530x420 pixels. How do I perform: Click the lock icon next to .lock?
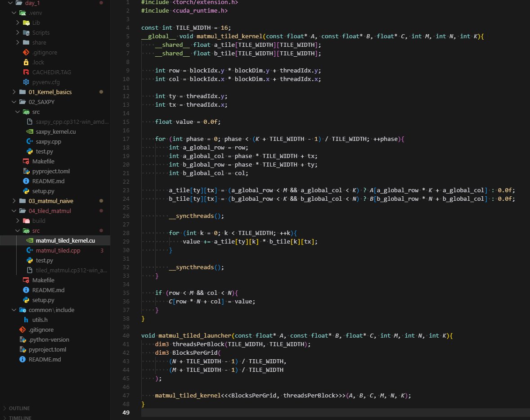(26, 62)
